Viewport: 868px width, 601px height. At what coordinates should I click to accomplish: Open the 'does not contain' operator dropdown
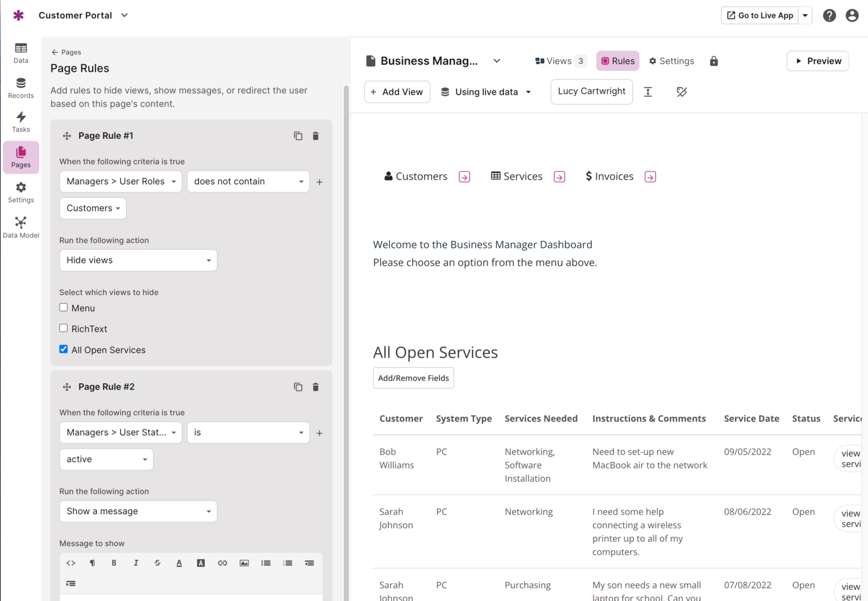(248, 181)
